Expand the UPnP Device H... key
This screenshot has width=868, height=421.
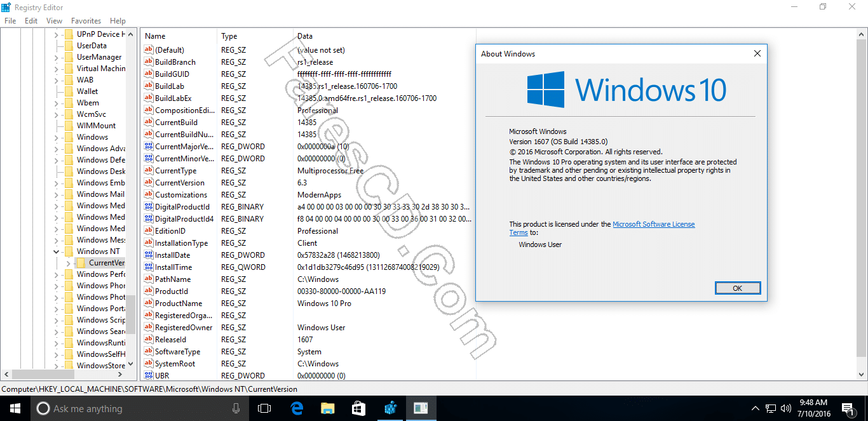click(56, 34)
